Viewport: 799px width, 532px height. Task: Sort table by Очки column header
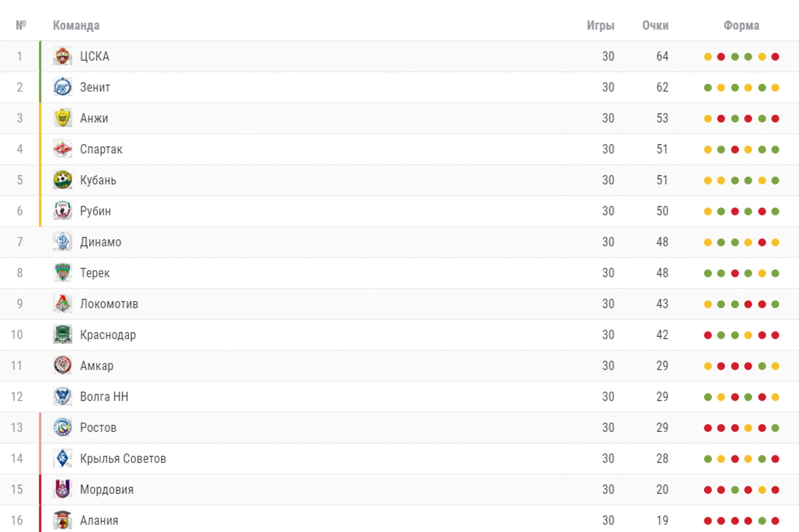[655, 26]
